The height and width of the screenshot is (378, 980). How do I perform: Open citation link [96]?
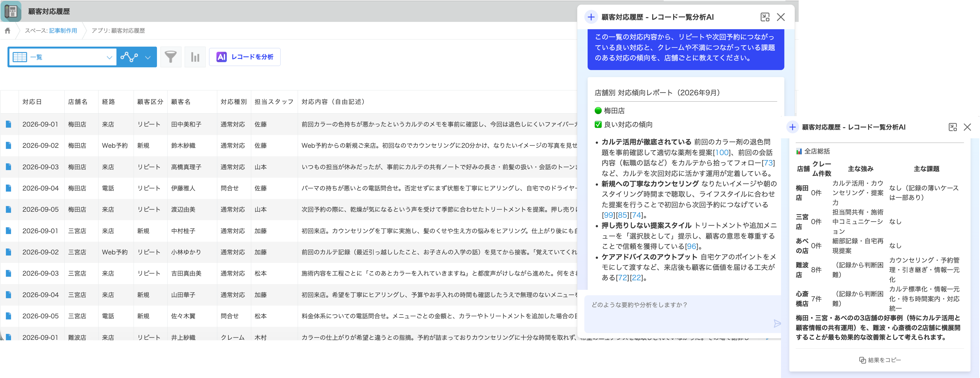pyautogui.click(x=691, y=247)
